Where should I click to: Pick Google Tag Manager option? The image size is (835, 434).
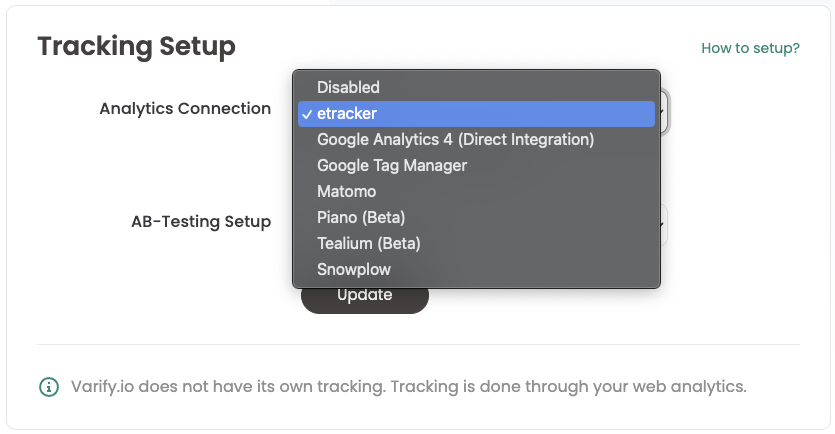point(476,166)
